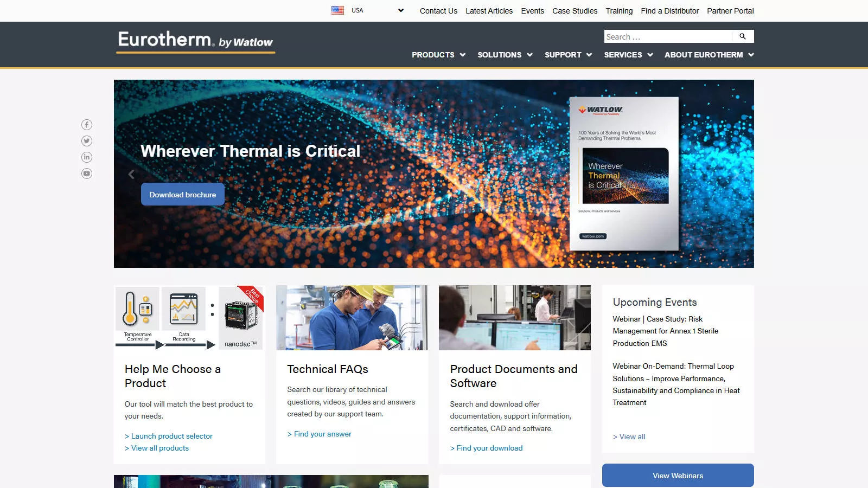Click the Download brochure button
Viewport: 868px width, 488px height.
tap(183, 194)
